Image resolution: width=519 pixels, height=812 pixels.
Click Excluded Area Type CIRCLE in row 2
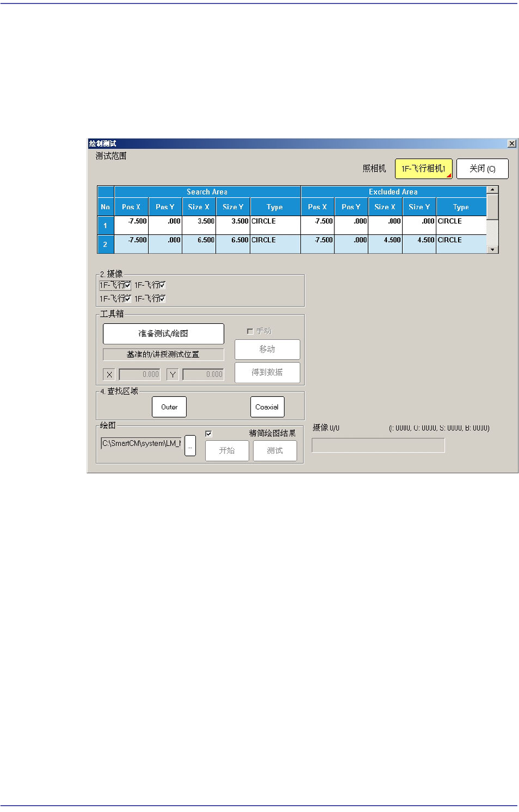(461, 244)
